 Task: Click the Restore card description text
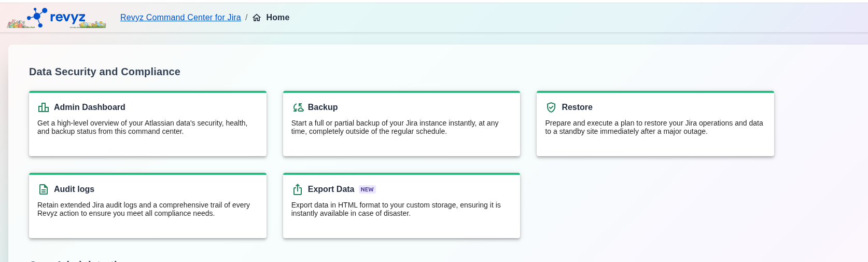[653, 127]
